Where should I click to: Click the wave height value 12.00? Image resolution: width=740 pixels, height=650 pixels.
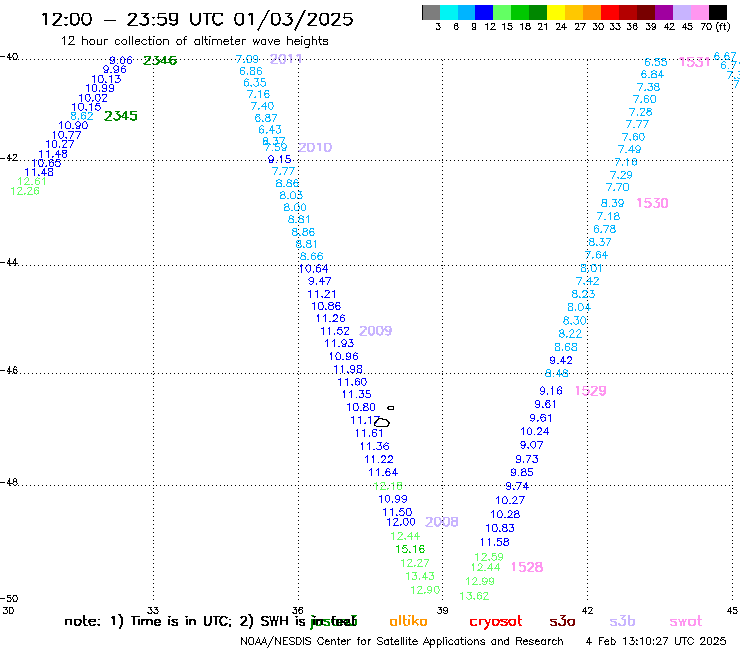(x=401, y=522)
